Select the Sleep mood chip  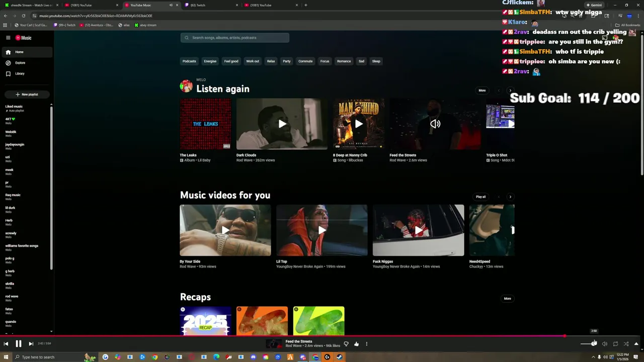point(376,61)
